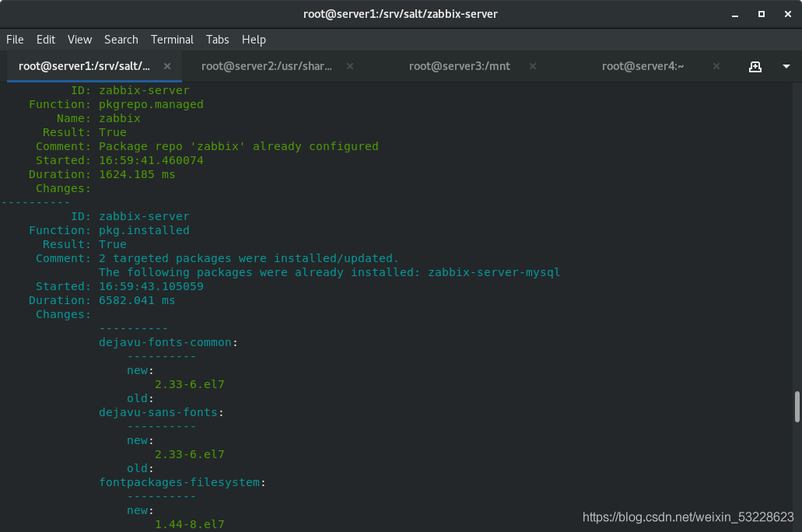Click the 'dejavu-fonts-common' package entry
Screen dimensions: 802x532
coord(165,342)
